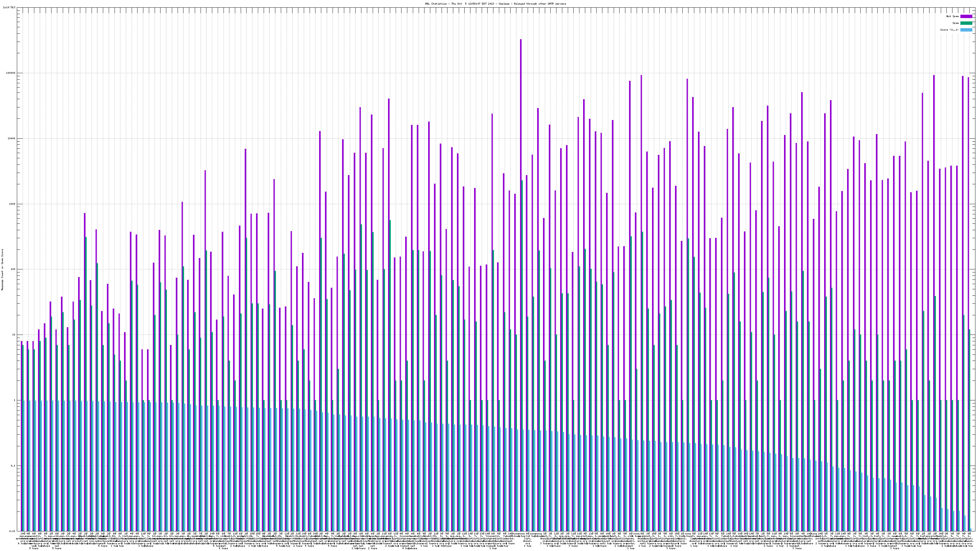Select the 'Spam' legend text label
The width and height of the screenshot is (980, 551).
click(956, 23)
